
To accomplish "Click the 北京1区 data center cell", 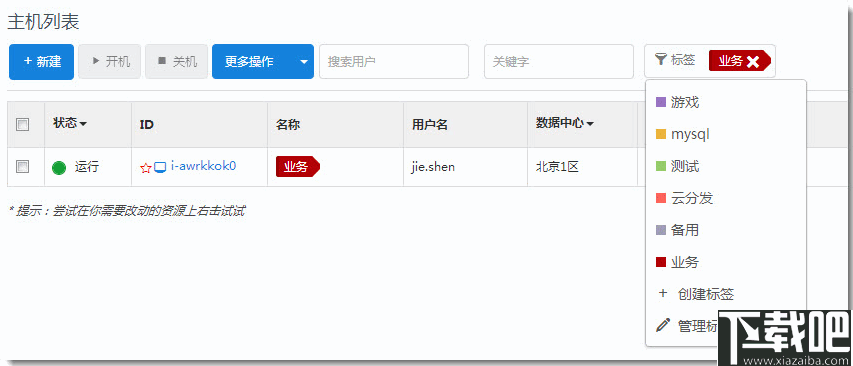I will pos(557,167).
